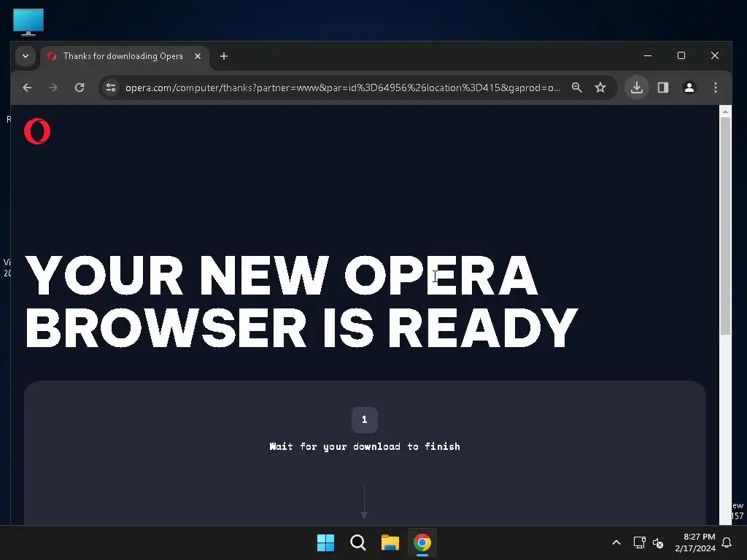747x560 pixels.
Task: Open Windows Search from the taskbar
Action: click(x=357, y=542)
